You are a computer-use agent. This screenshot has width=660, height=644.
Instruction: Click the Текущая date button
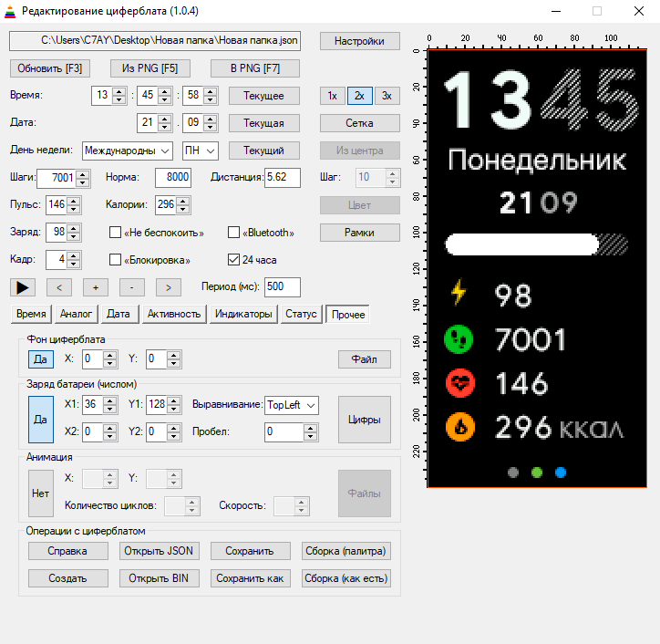[264, 123]
